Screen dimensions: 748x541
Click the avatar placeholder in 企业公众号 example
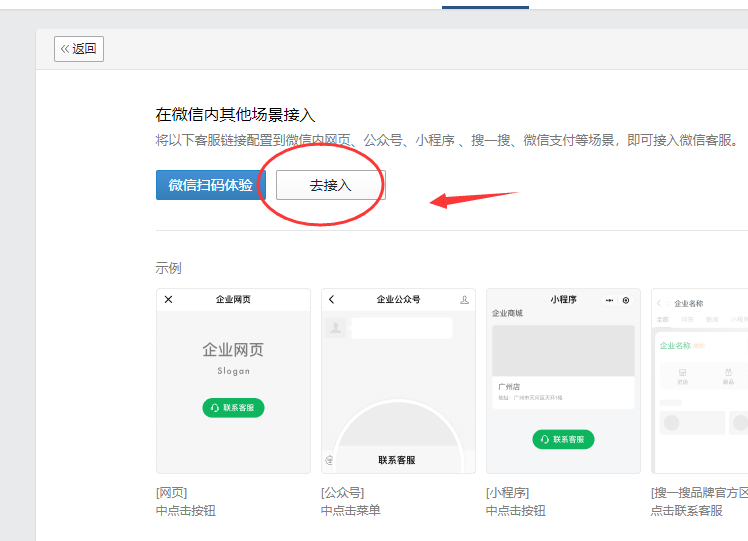pyautogui.click(x=337, y=327)
